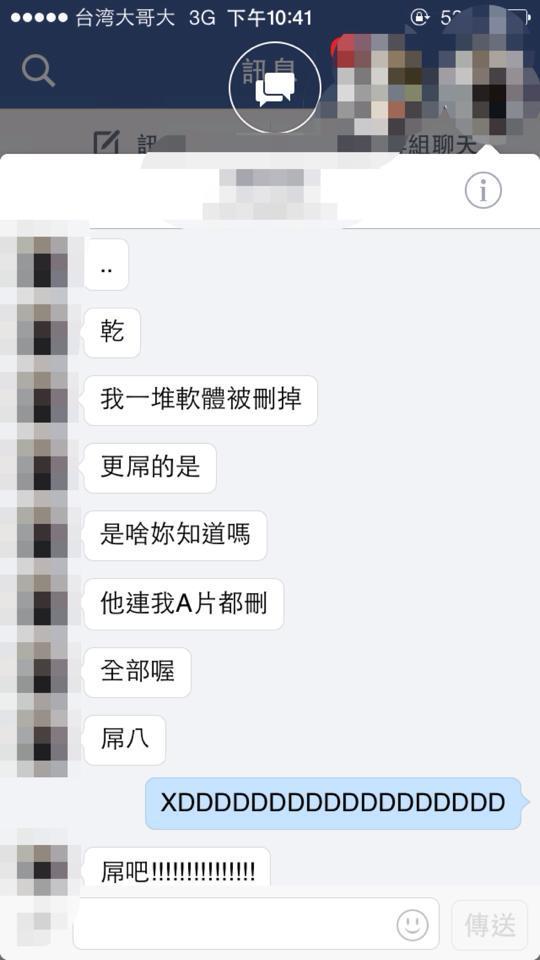Viewport: 540px width, 960px height.
Task: Tap the 乾 message bubble
Action: (x=112, y=333)
